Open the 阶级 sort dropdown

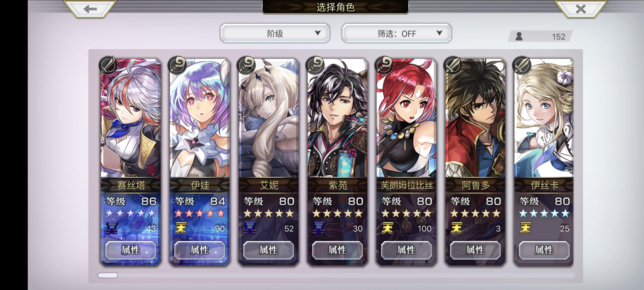click(275, 33)
